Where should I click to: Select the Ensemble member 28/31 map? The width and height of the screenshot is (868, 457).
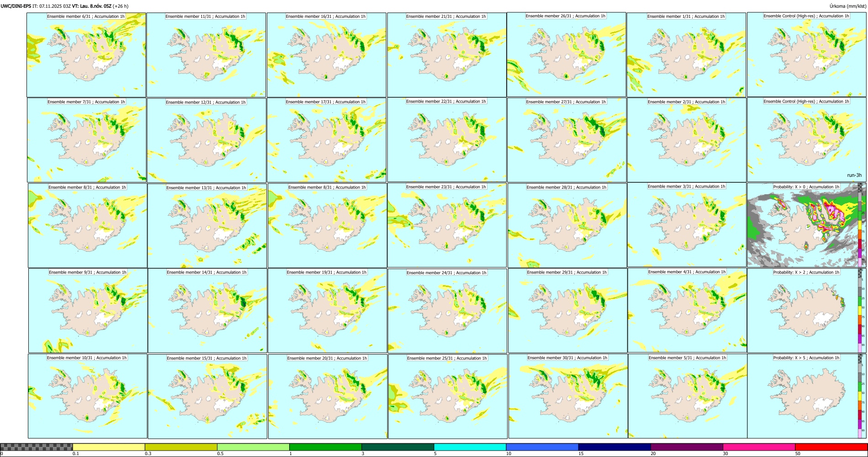click(x=567, y=226)
